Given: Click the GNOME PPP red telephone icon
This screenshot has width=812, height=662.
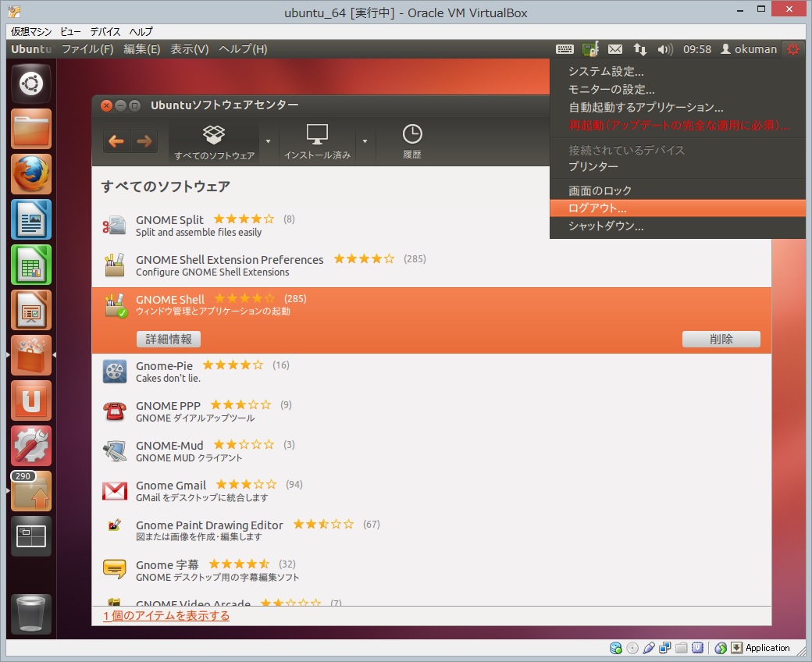Looking at the screenshot, I should point(115,411).
